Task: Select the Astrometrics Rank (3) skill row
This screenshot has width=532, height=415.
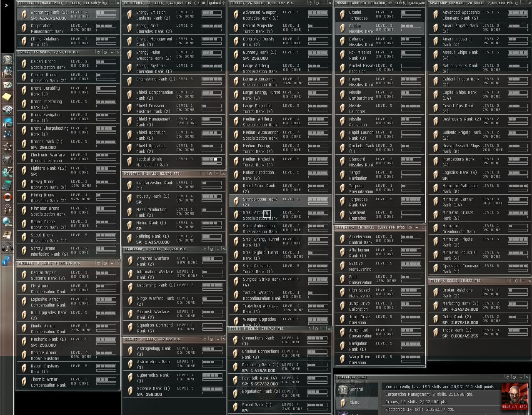Action: (x=174, y=365)
